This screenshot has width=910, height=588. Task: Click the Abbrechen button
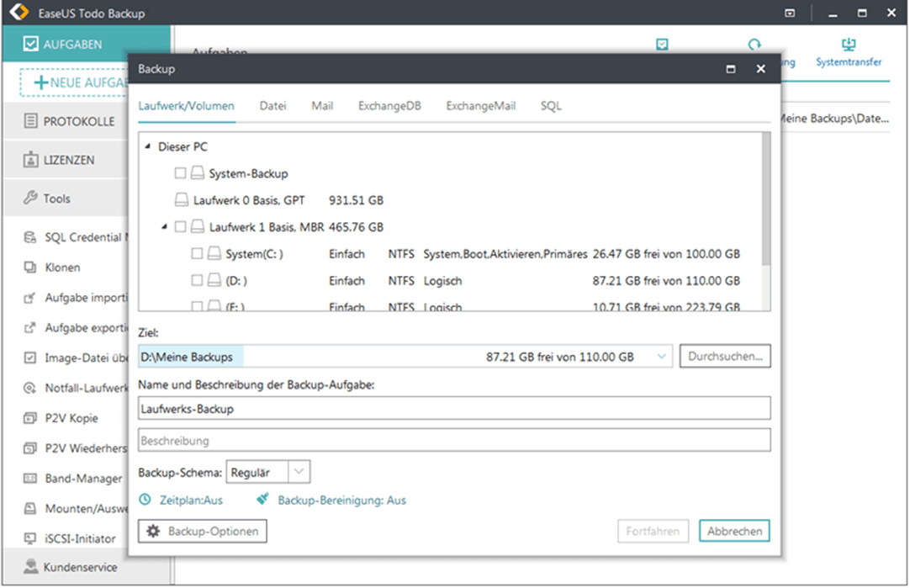[x=735, y=531]
